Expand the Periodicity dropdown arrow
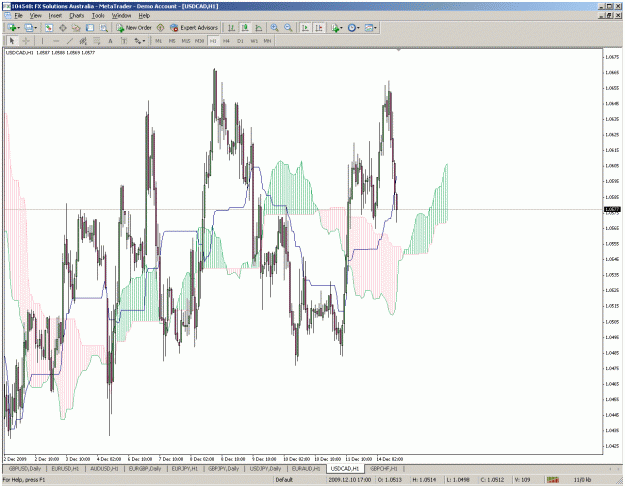 pyautogui.click(x=358, y=28)
